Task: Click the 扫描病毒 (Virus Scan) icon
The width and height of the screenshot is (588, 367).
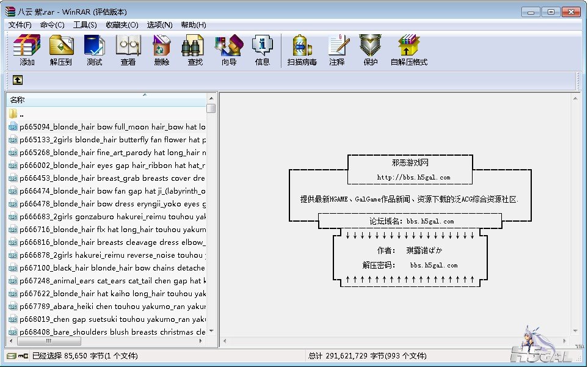Action: coord(302,50)
